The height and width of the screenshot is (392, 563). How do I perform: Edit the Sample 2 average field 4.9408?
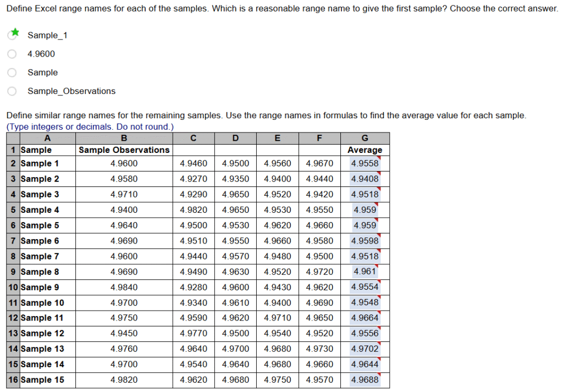365,179
